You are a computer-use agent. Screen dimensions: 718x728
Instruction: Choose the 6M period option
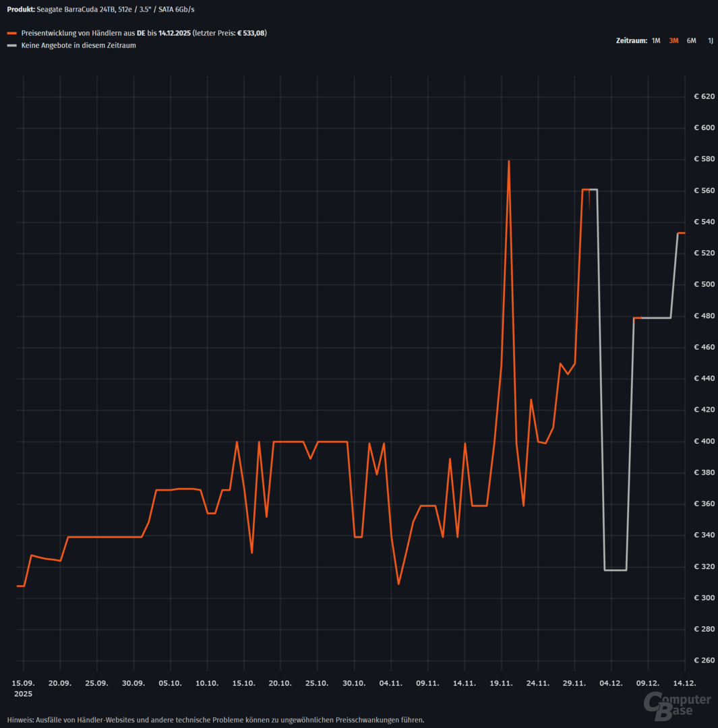[691, 40]
